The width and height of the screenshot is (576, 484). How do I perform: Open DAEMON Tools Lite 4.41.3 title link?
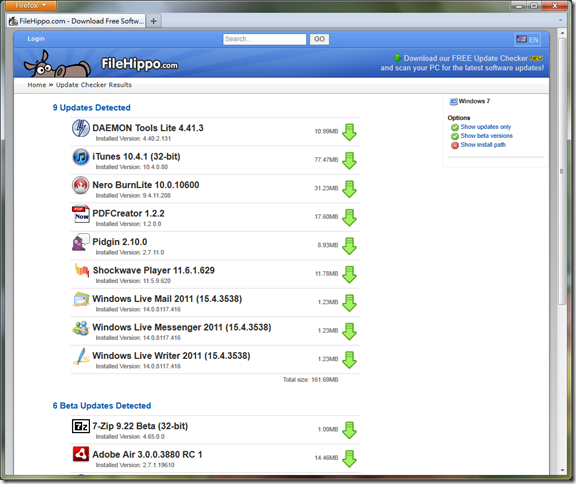tap(148, 128)
